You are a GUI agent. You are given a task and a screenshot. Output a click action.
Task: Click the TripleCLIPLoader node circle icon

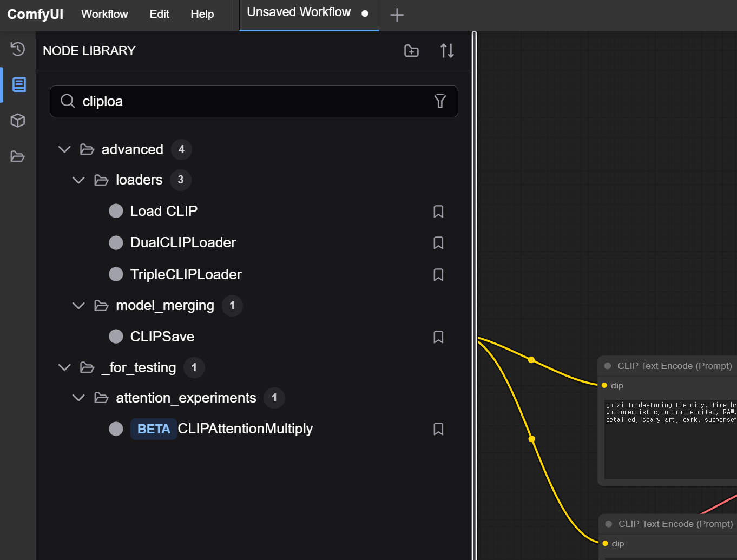click(x=116, y=274)
